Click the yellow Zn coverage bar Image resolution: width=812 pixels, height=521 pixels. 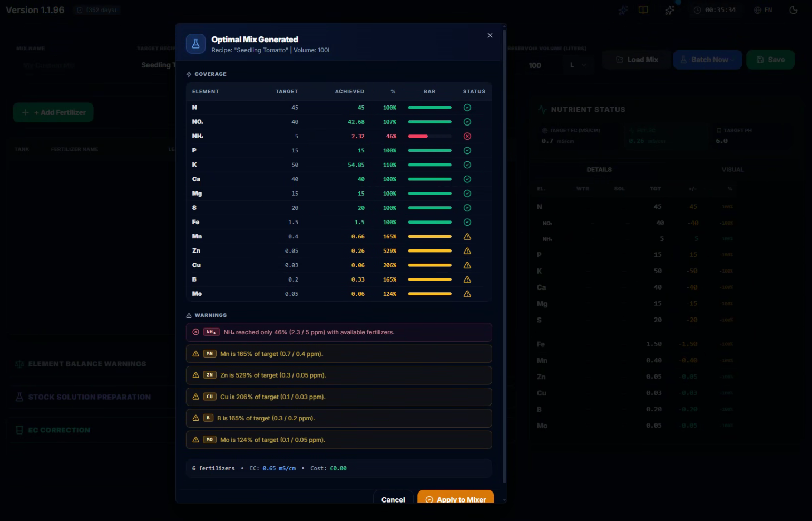(429, 251)
